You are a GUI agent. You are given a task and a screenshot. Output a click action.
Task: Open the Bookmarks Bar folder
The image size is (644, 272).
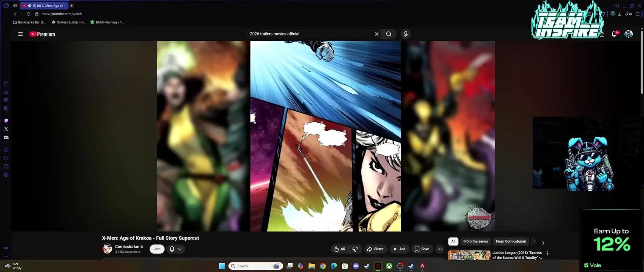pyautogui.click(x=30, y=22)
